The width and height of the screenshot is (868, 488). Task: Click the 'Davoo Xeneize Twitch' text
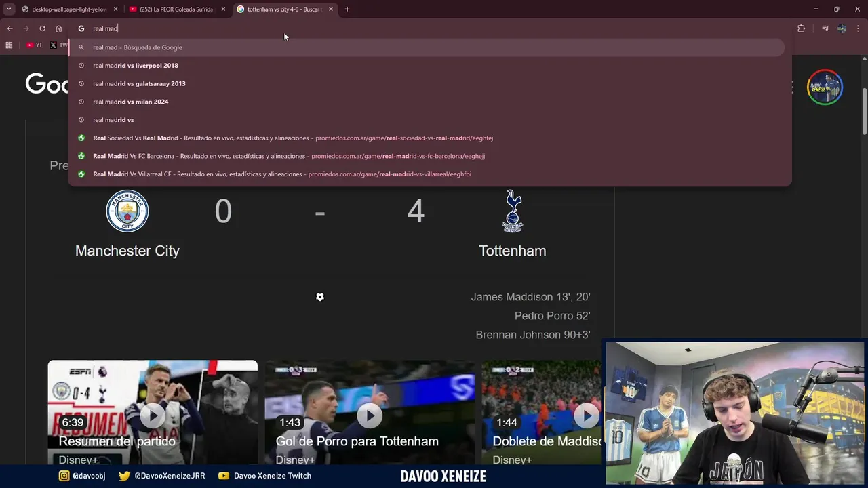coord(273,476)
